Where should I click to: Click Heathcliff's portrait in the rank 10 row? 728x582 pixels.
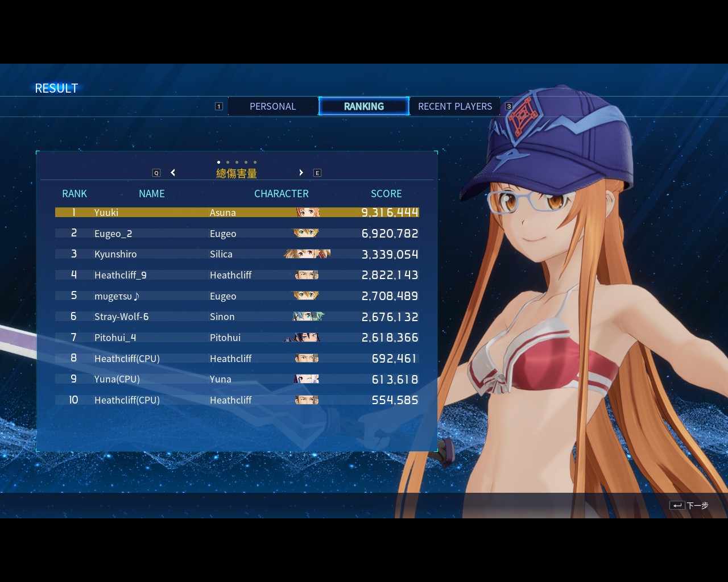coord(307,400)
